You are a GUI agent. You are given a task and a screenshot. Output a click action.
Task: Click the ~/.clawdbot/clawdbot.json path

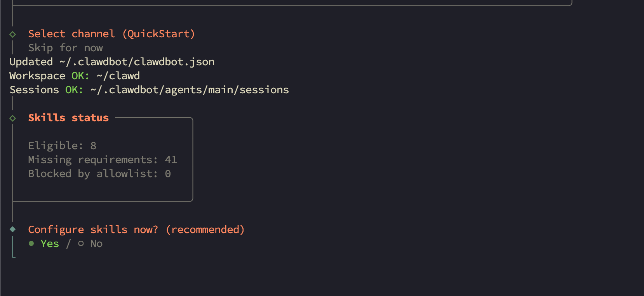coord(137,62)
